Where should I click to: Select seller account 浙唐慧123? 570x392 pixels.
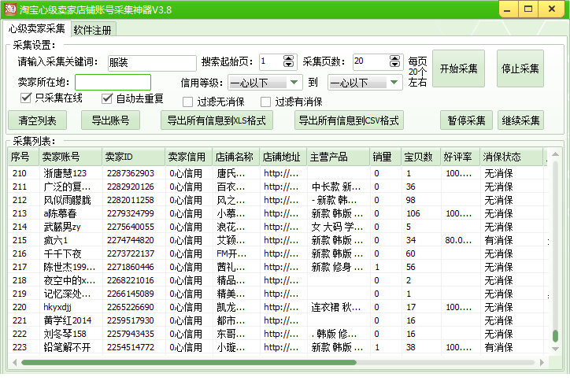pyautogui.click(x=65, y=173)
